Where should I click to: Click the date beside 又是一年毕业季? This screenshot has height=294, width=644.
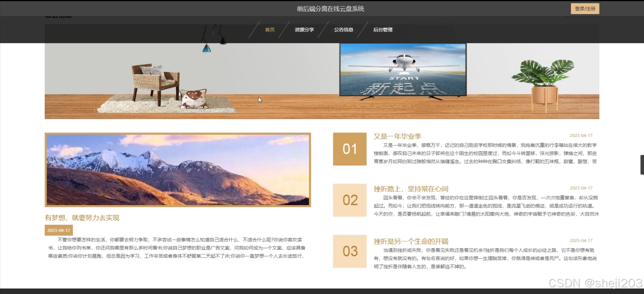[581, 135]
